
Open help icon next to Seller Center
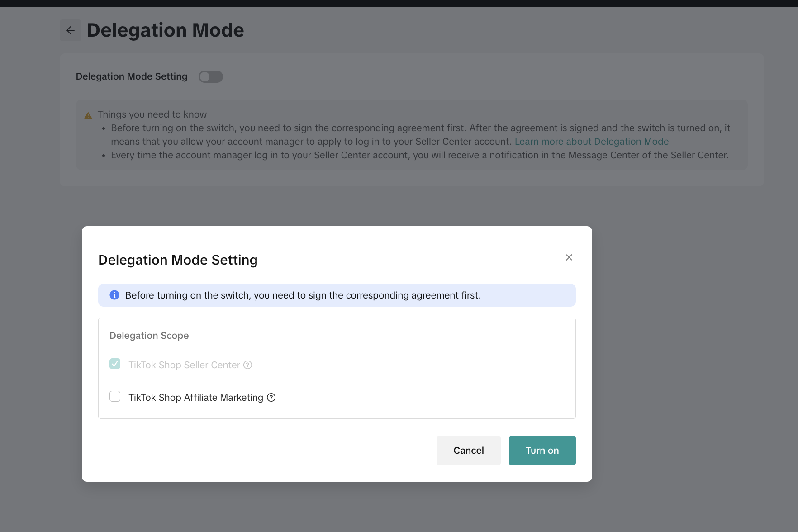tap(248, 365)
